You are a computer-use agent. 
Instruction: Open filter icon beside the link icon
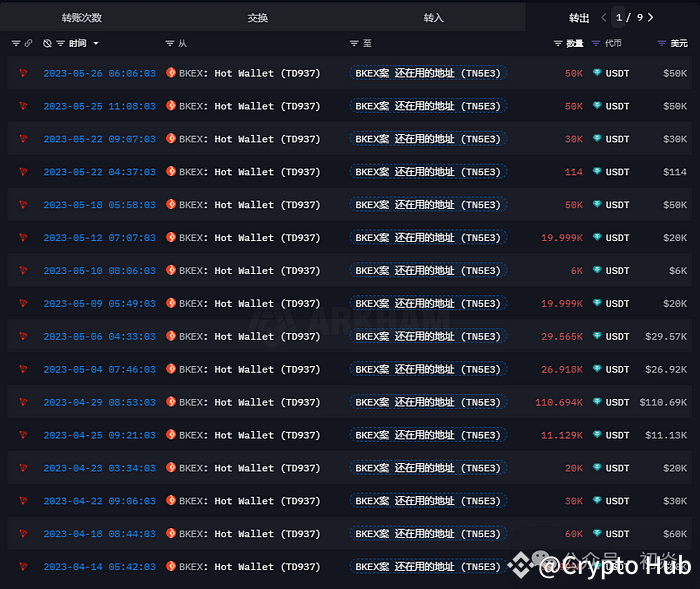16,43
